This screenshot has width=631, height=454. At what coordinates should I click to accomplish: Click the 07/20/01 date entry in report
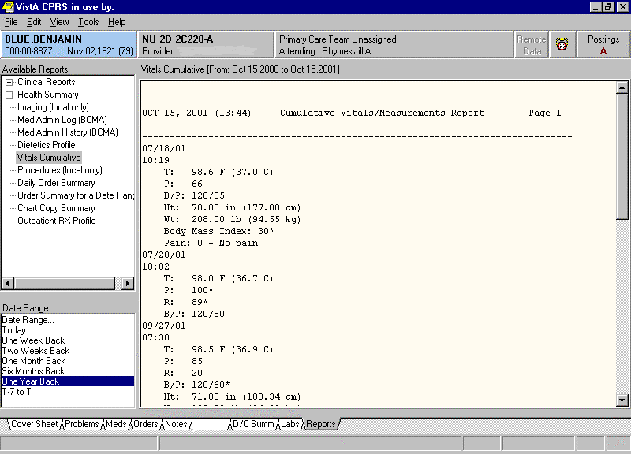[164, 255]
